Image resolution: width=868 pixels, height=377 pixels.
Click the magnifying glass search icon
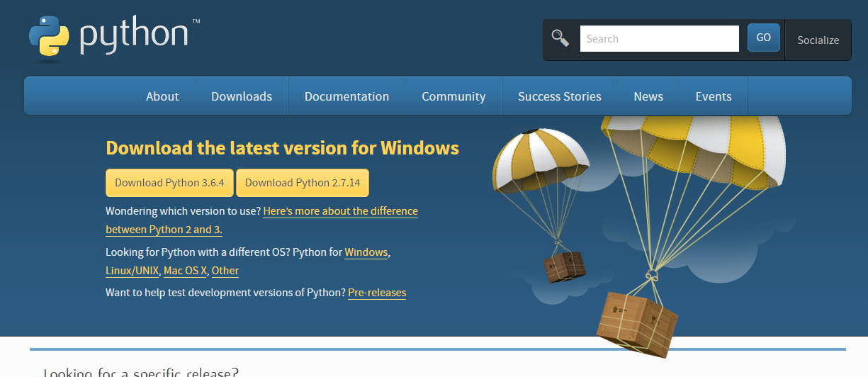tap(560, 38)
